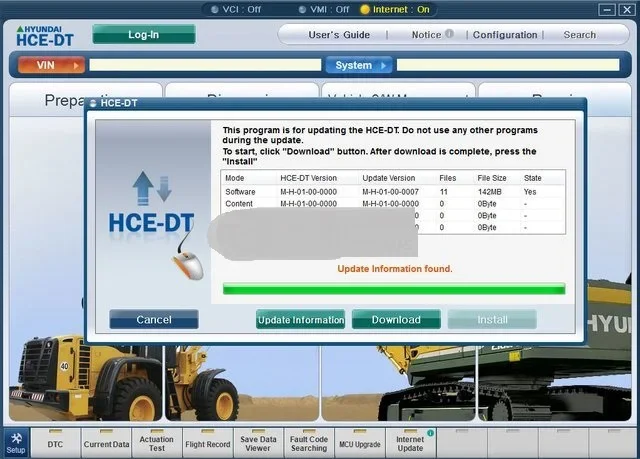The width and height of the screenshot is (640, 459).
Task: Open the Actuation Test toolbar item
Action: (157, 444)
